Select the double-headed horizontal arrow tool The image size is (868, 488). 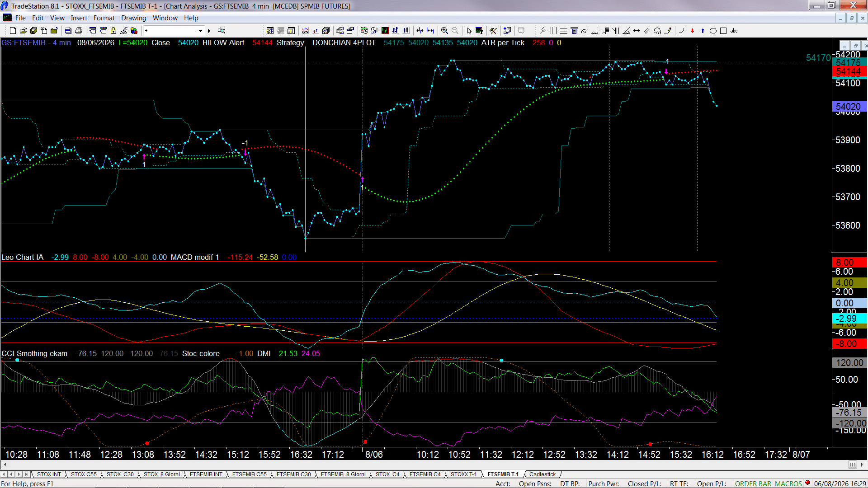pyautogui.click(x=637, y=31)
